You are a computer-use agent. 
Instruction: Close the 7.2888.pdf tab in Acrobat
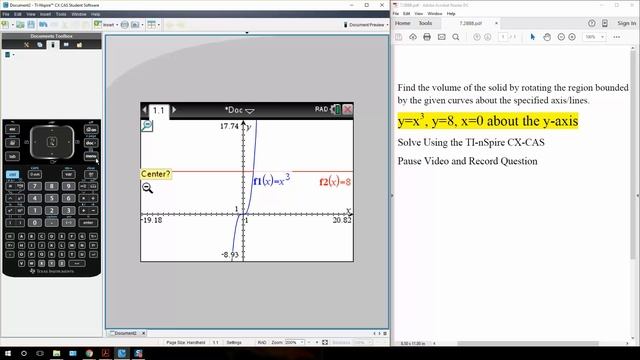(x=496, y=23)
